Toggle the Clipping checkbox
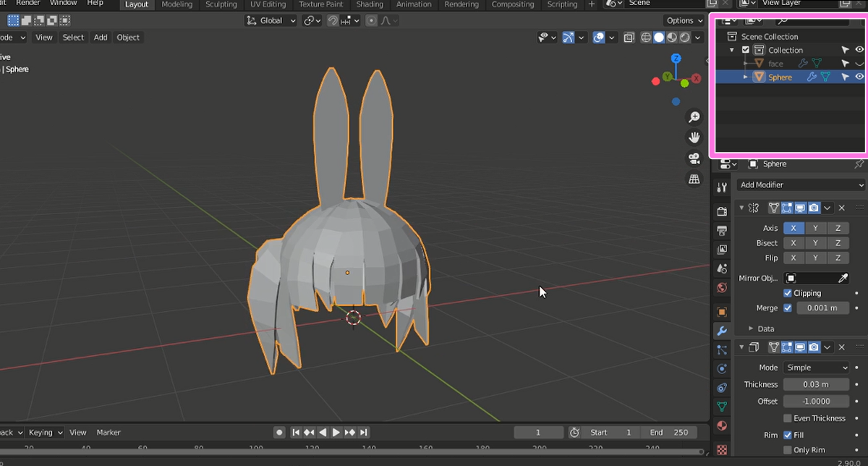 tap(788, 293)
